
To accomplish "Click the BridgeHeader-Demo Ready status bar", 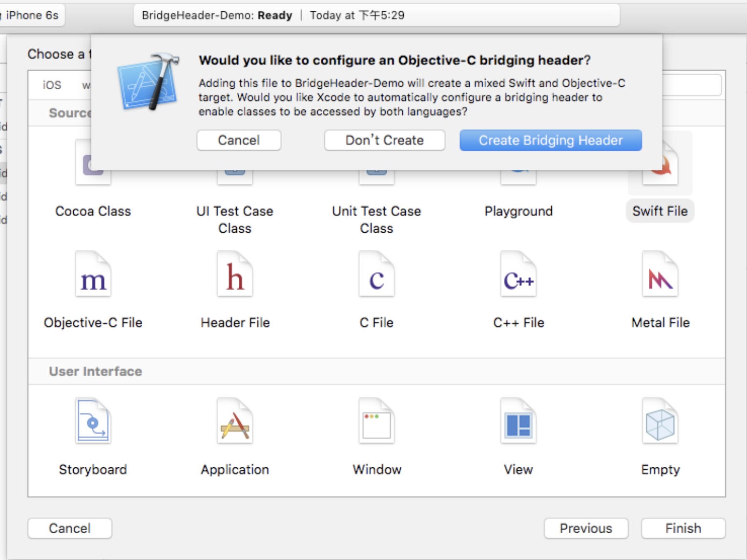I will 376,15.
